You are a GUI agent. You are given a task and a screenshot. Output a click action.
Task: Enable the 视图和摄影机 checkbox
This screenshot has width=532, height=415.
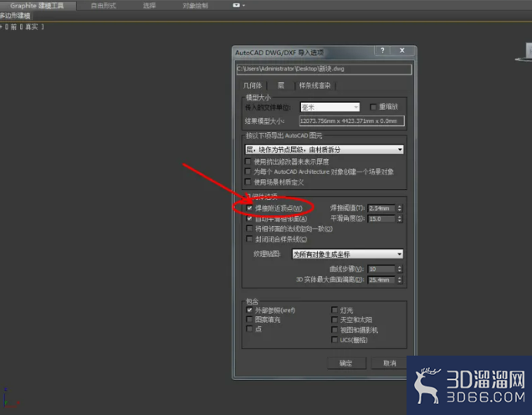pos(335,330)
